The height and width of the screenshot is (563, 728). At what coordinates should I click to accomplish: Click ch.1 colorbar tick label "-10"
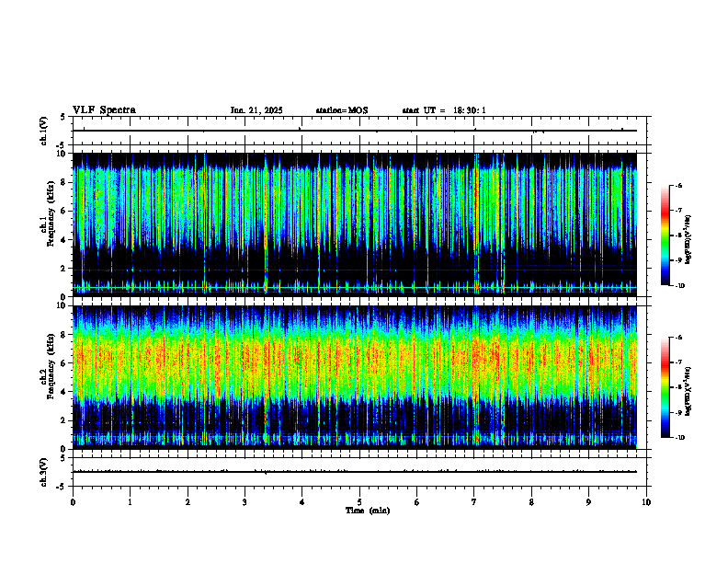[x=679, y=286]
